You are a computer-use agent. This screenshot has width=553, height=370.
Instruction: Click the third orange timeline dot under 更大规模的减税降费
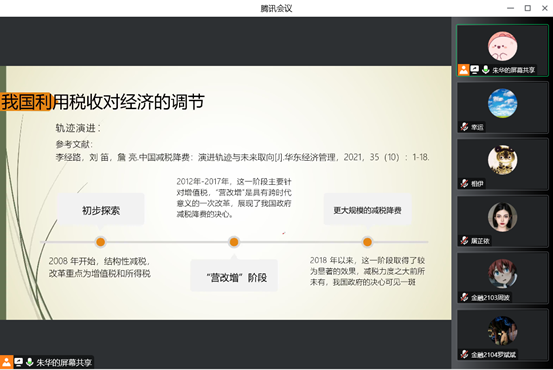point(367,242)
